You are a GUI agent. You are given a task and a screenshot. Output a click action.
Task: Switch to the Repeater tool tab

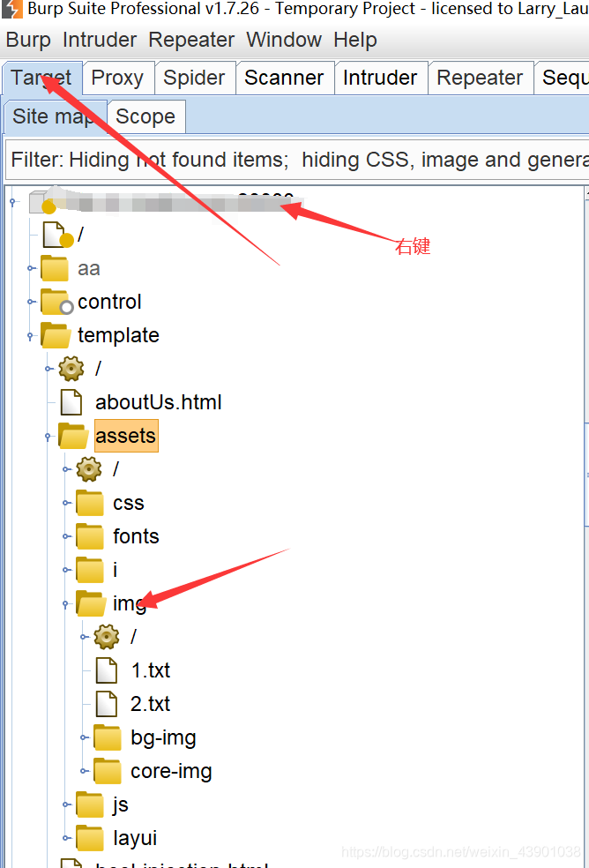click(x=480, y=78)
